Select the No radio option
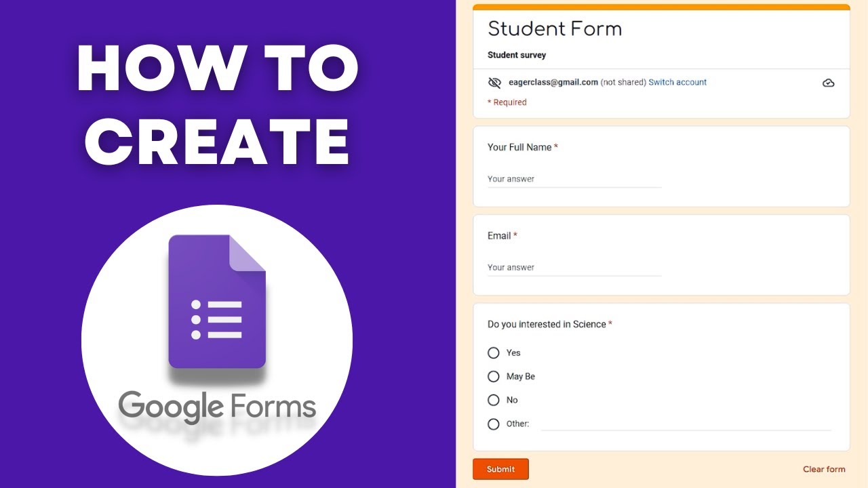The width and height of the screenshot is (868, 488). pyautogui.click(x=494, y=400)
